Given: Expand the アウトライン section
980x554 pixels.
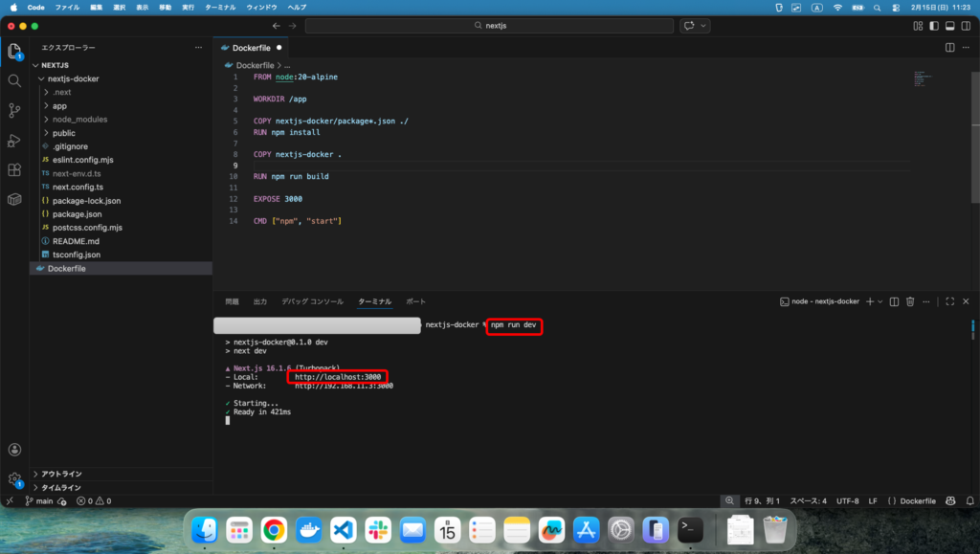Looking at the screenshot, I should (x=61, y=474).
